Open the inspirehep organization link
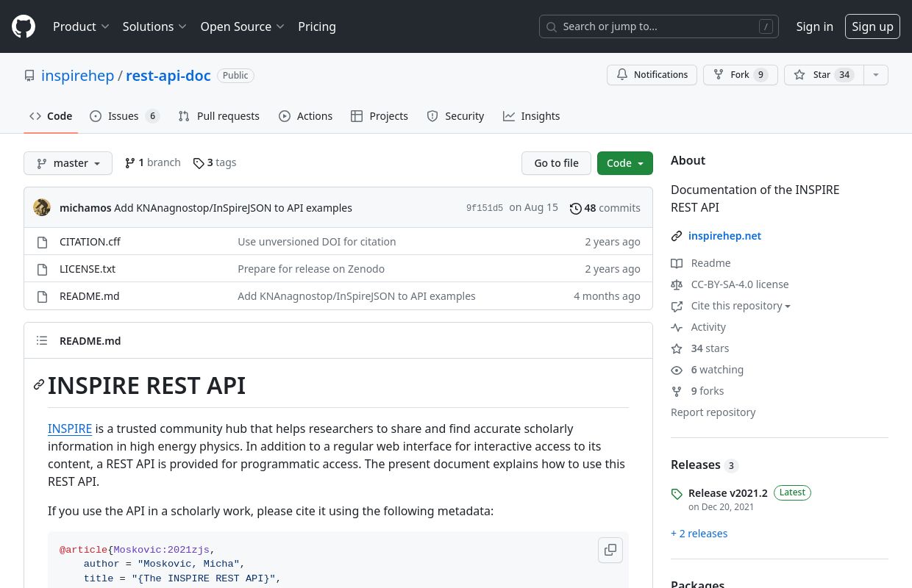Image resolution: width=912 pixels, height=588 pixels. point(77,76)
